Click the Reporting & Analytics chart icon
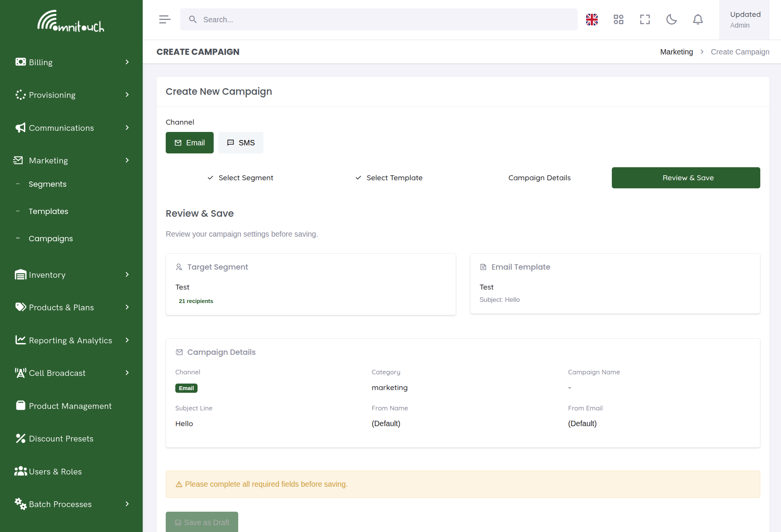781x532 pixels. pos(20,340)
